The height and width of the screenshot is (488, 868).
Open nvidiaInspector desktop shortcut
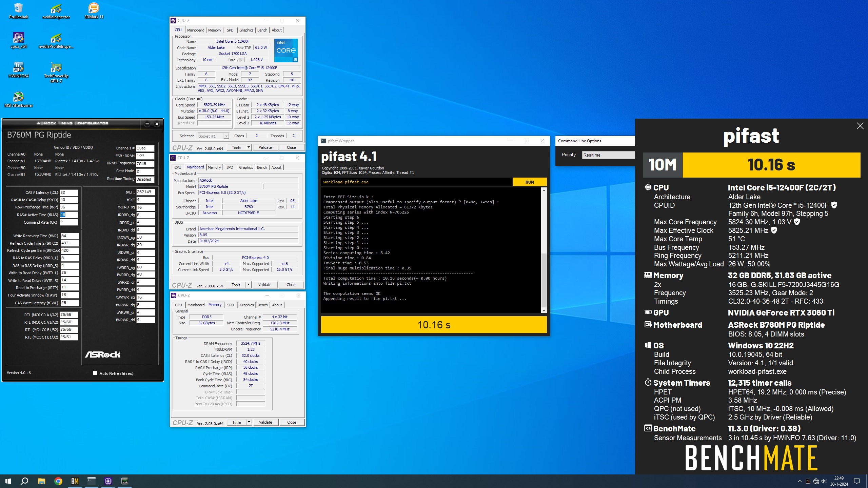click(x=56, y=11)
